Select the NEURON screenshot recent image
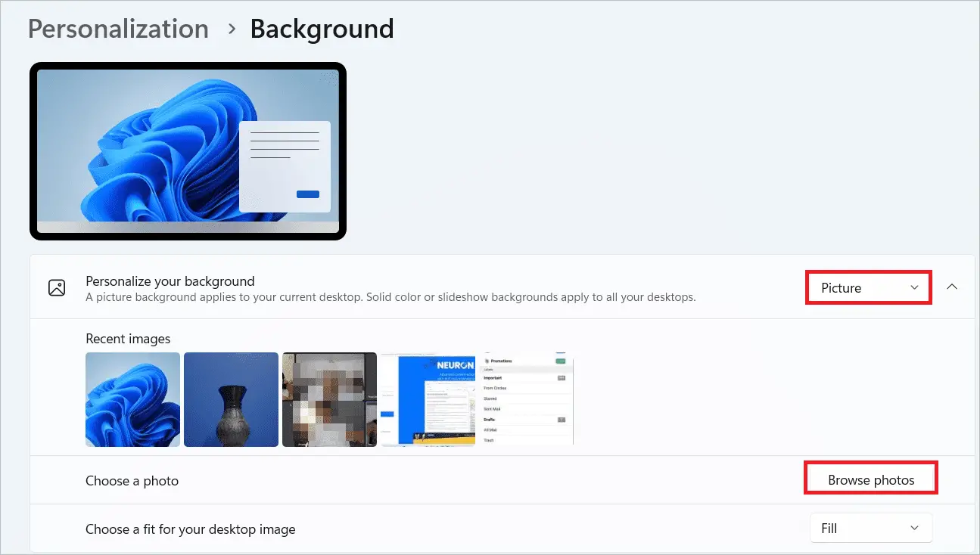 [428, 399]
